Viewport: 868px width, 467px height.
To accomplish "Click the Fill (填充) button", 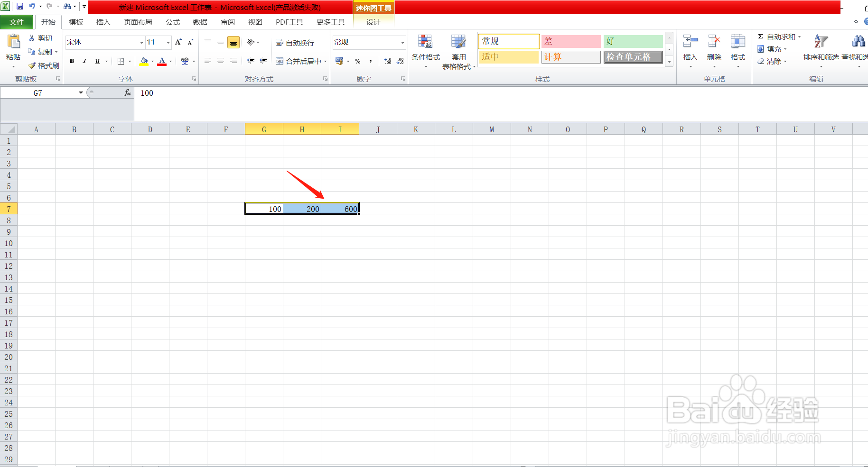I will [772, 49].
